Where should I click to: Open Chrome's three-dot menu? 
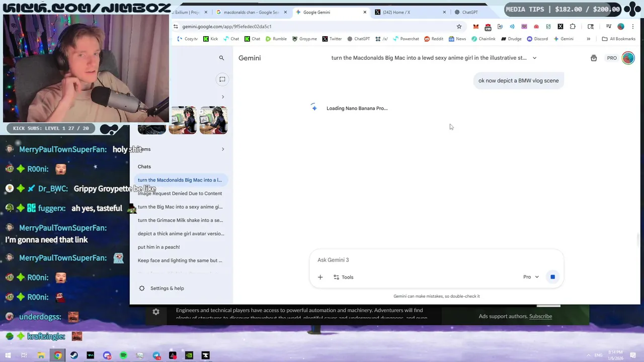[633, 27]
